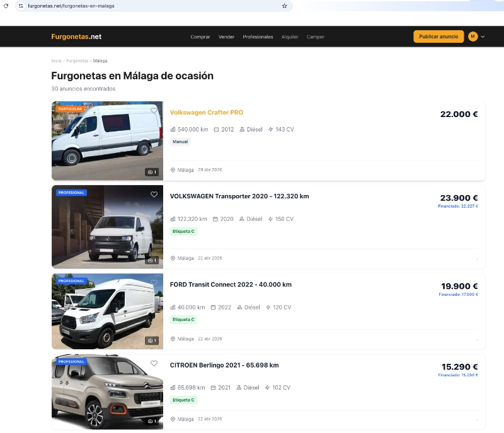Screen dimensions: 504x433
Task: Open the Profesionales menu item
Action: (258, 37)
